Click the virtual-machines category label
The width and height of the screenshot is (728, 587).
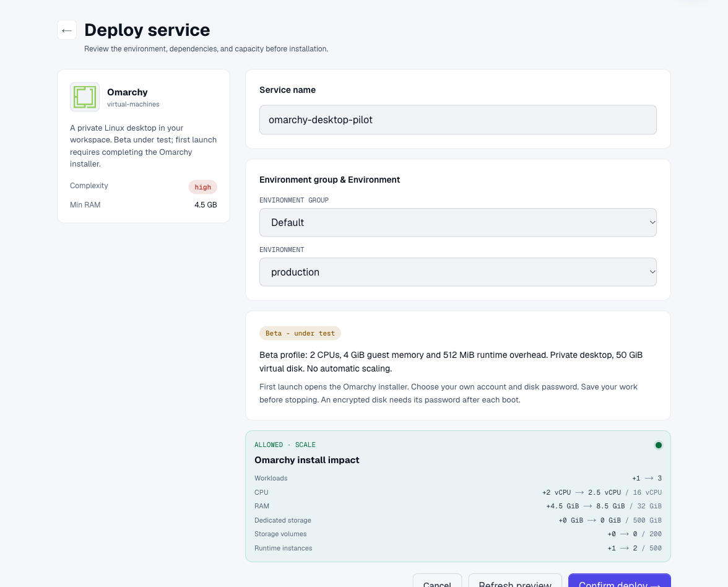133,105
